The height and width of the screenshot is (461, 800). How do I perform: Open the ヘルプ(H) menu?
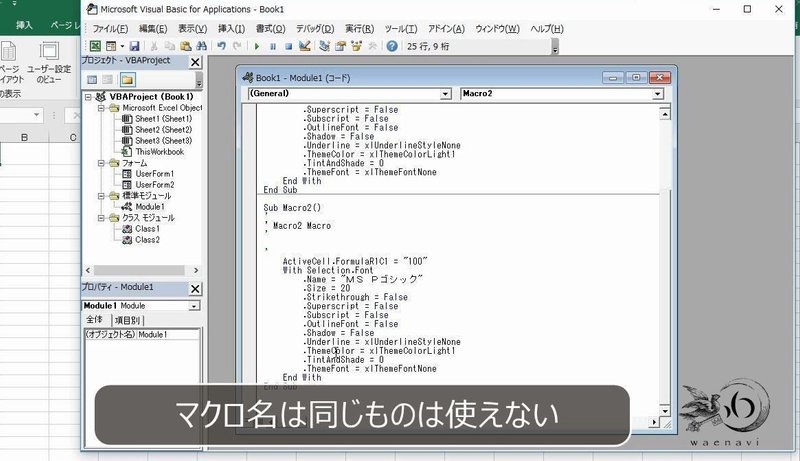pos(547,29)
